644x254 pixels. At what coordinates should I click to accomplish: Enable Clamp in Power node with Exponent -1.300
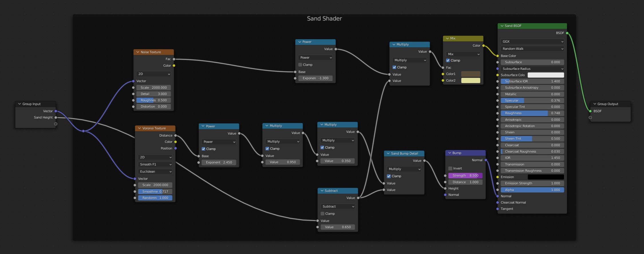(x=300, y=65)
